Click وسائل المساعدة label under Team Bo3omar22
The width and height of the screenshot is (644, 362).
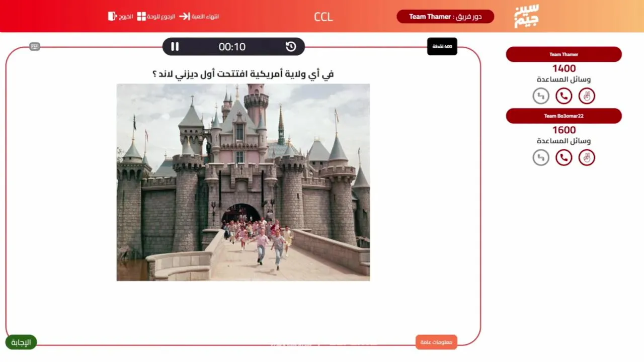(564, 141)
